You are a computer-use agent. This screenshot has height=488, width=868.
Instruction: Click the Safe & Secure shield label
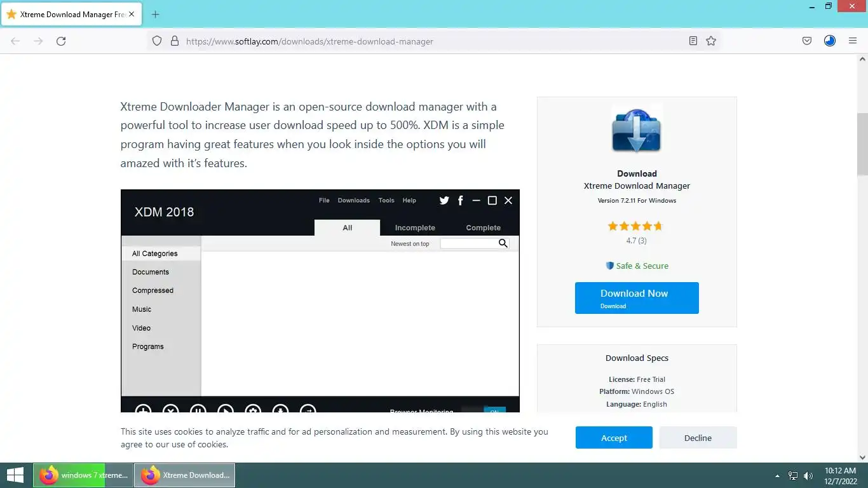(x=637, y=266)
